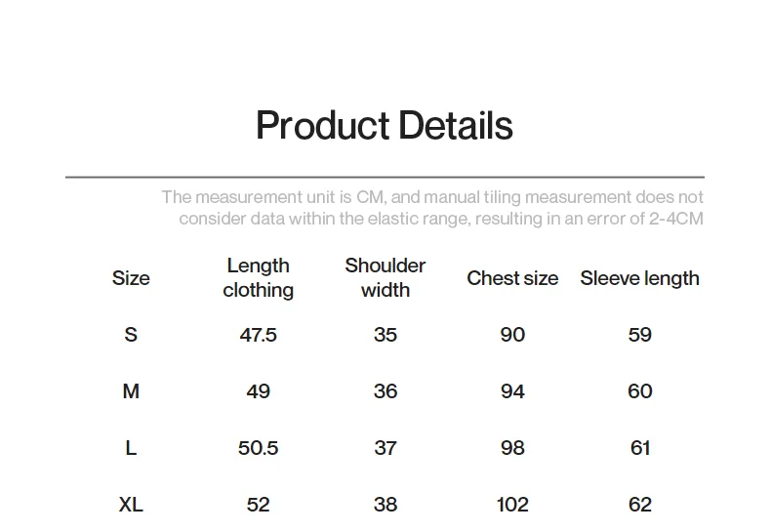The height and width of the screenshot is (532, 771).
Task: Click the Shoulder width column header
Action: (385, 278)
